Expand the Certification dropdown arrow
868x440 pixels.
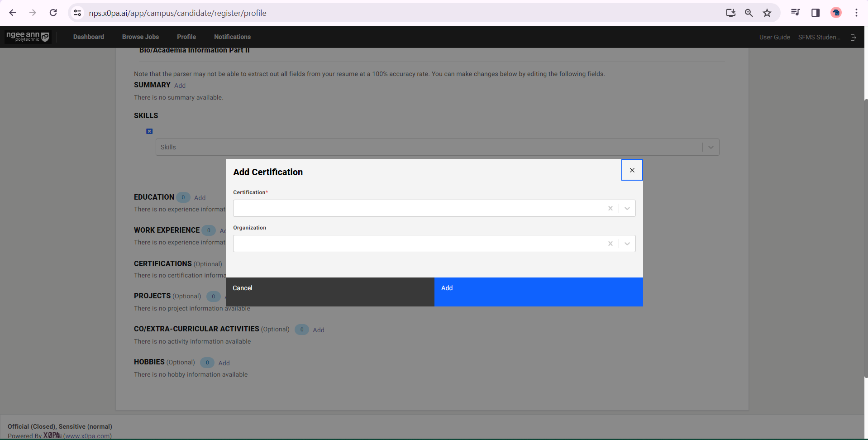[x=627, y=208]
